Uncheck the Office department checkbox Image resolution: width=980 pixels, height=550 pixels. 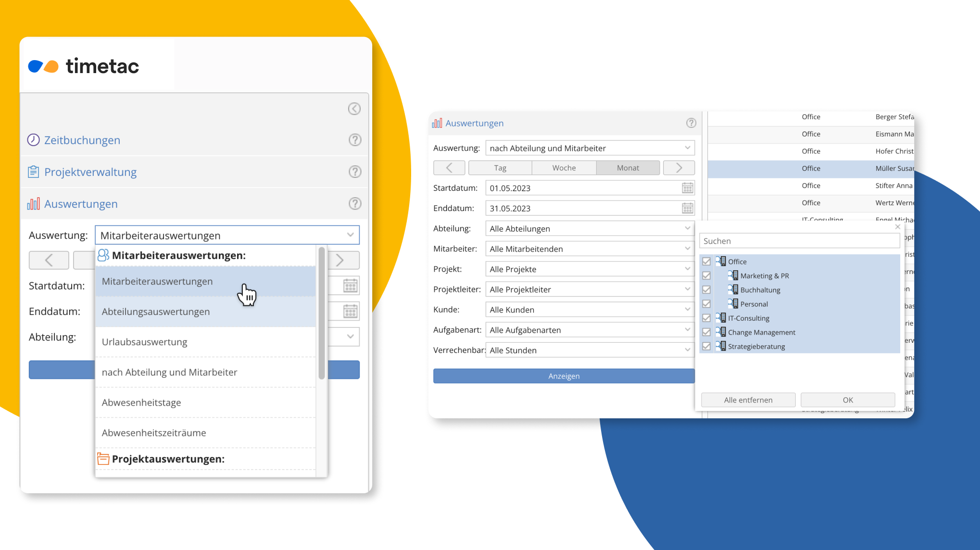[706, 262]
